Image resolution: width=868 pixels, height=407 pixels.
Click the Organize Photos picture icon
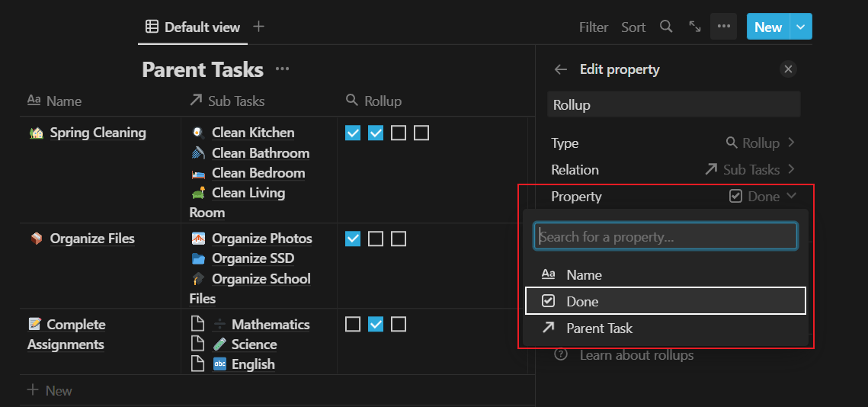point(198,239)
